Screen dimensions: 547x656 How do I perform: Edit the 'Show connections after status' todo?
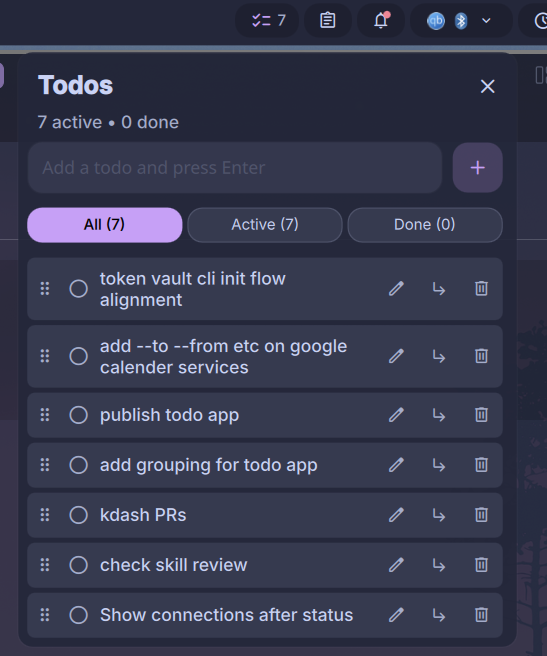[396, 615]
